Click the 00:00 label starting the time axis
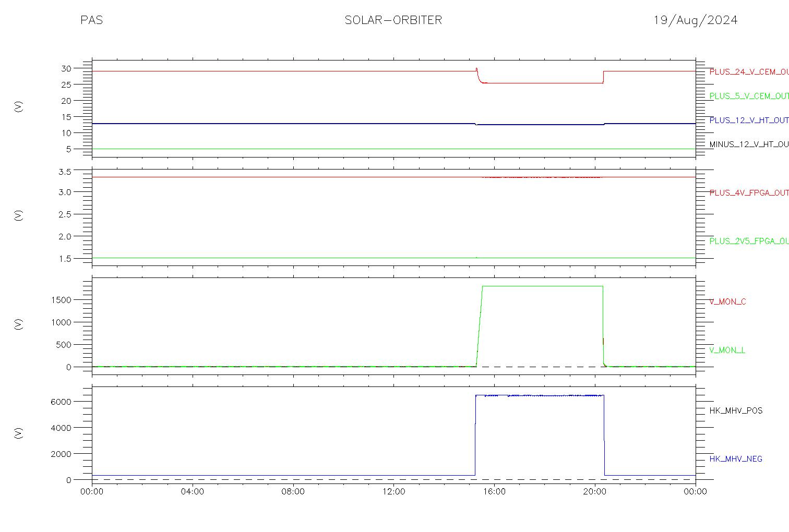The height and width of the screenshot is (532, 789). point(92,491)
